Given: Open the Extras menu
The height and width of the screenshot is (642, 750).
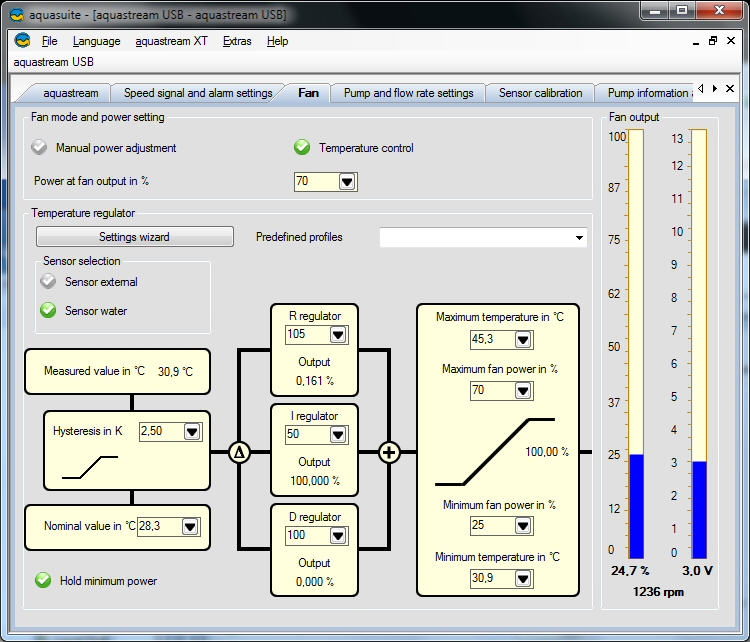Looking at the screenshot, I should (x=237, y=41).
